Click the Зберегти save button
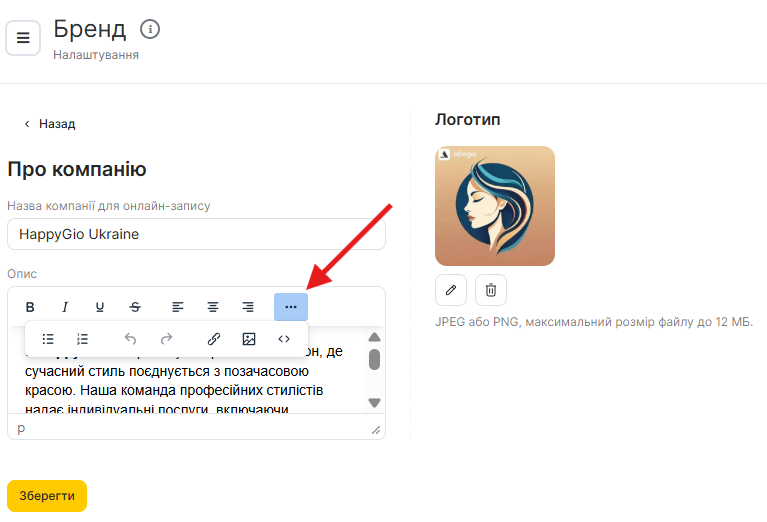Image resolution: width=767 pixels, height=522 pixels. pos(47,496)
